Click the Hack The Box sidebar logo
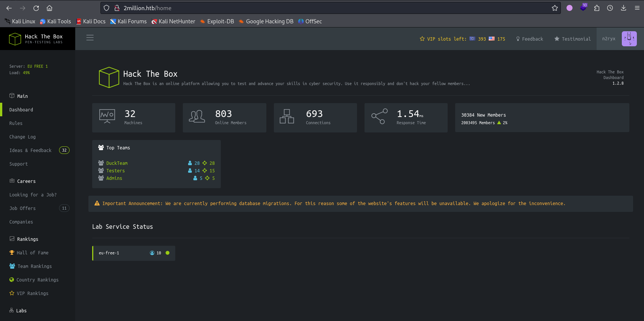This screenshot has width=644, height=321. (36, 39)
